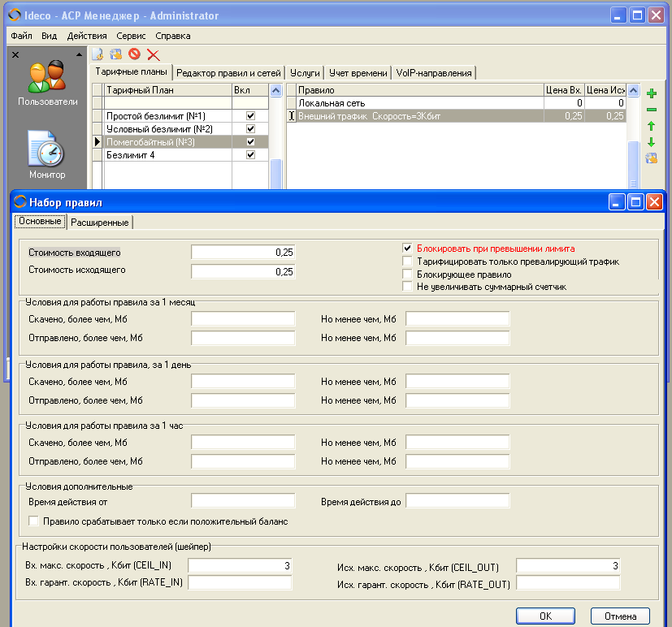Viewport: 672px width, 627px height.
Task: Move rule down with green arrow
Action: pyautogui.click(x=651, y=143)
